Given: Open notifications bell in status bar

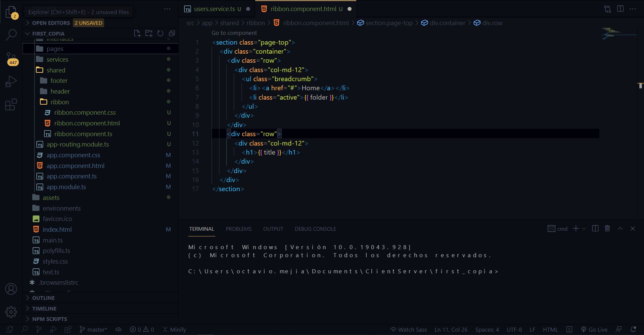Looking at the screenshot, I should (633, 330).
